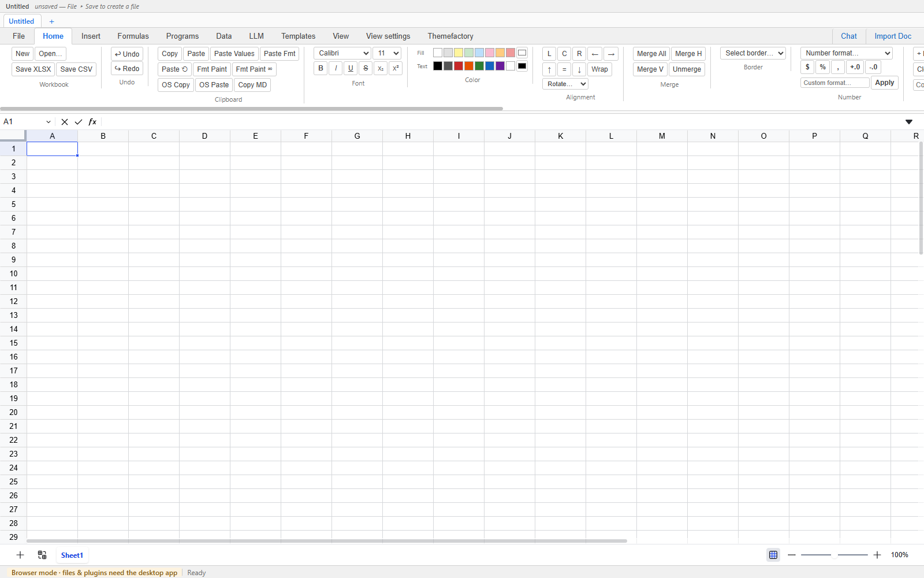Center cell text with the C button
The image size is (924, 578).
(564, 54)
